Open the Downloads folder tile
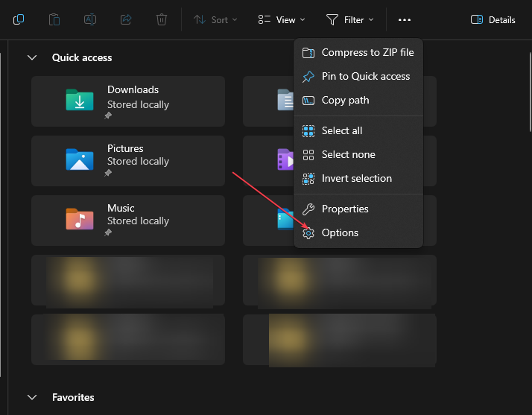The image size is (532, 415). [x=128, y=101]
